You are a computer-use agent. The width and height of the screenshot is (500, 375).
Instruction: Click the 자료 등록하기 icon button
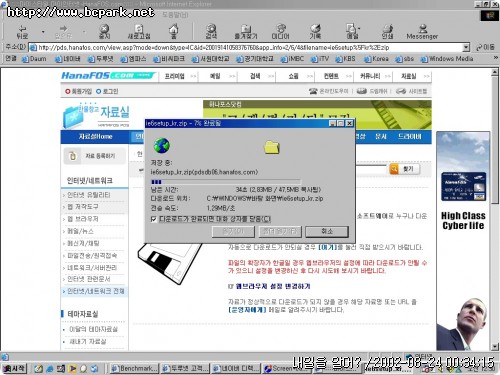tap(95, 156)
